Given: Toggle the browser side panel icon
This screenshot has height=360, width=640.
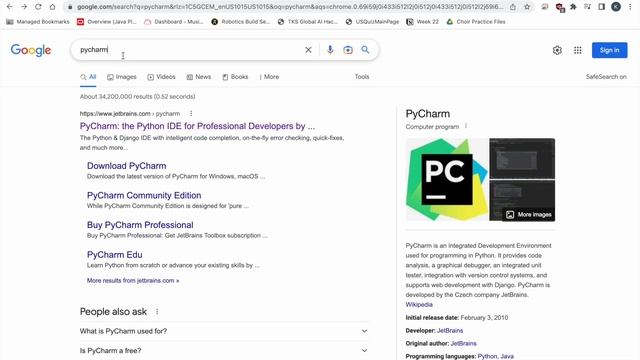Looking at the screenshot, I should tap(601, 7).
